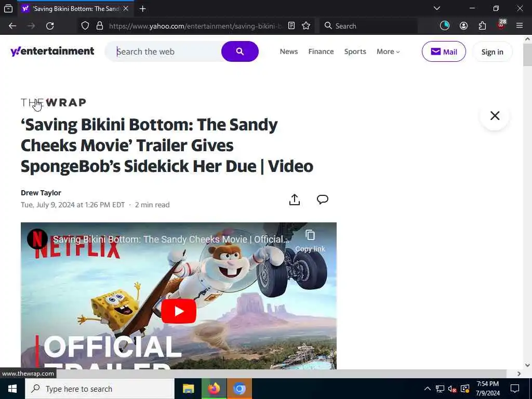Open the Firefox account icon
Screen dimensions: 532x399
click(463, 26)
